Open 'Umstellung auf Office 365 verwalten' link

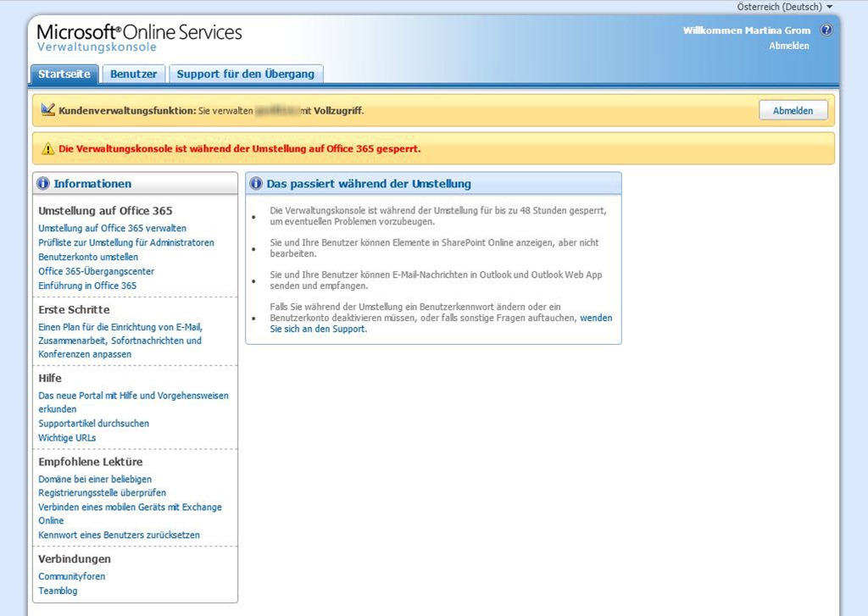[x=113, y=228]
